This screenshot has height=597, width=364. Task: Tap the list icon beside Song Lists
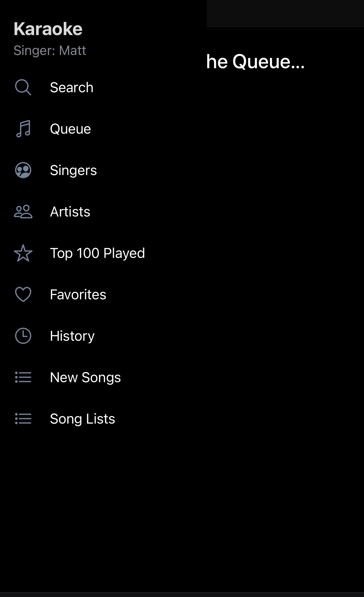23,419
